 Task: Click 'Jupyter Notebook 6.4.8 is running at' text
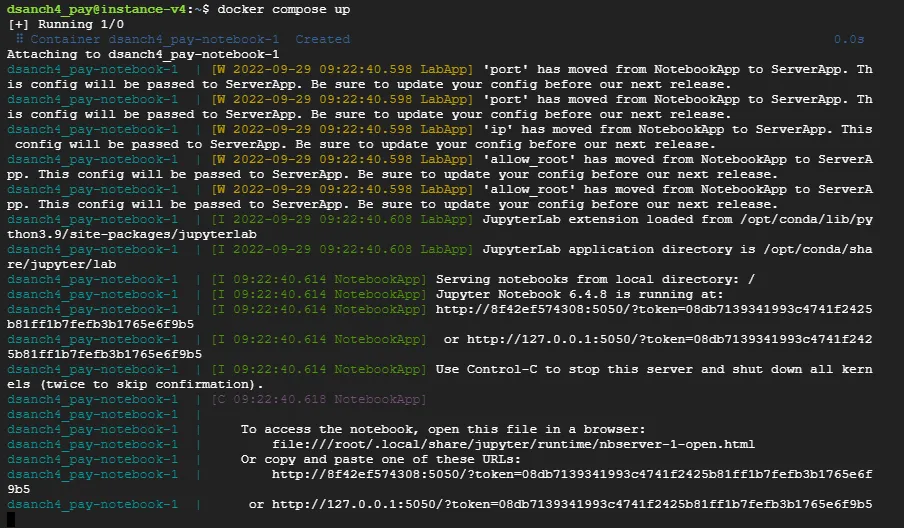pyautogui.click(x=572, y=294)
